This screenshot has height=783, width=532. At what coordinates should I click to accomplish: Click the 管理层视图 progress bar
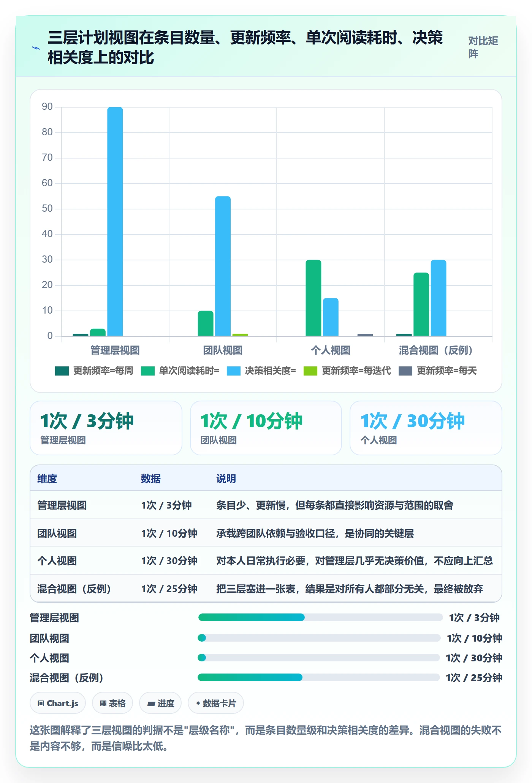(x=320, y=617)
